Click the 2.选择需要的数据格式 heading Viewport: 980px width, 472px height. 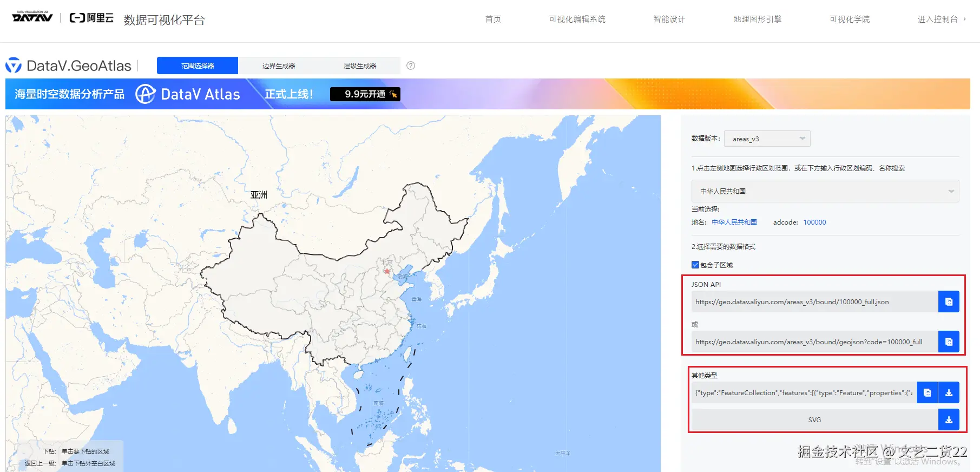coord(724,246)
